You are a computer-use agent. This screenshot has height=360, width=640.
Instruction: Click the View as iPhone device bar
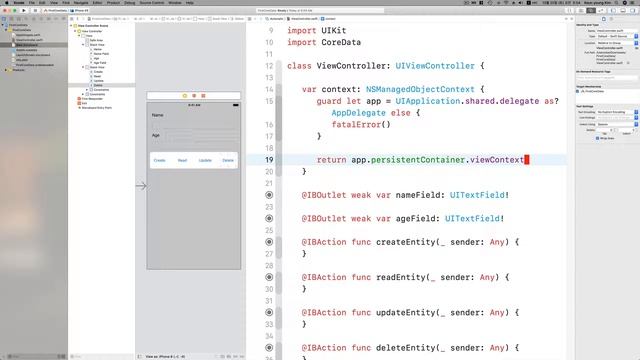tap(165, 357)
